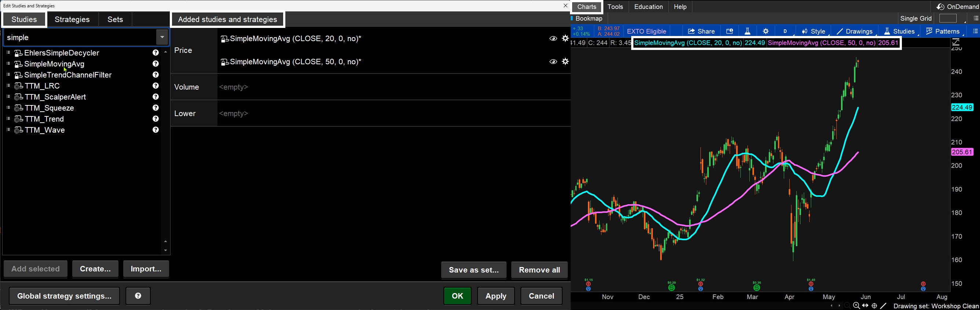980x310 pixels.
Task: Click the magenta 205.61 price bubble on axis
Action: [x=962, y=152]
